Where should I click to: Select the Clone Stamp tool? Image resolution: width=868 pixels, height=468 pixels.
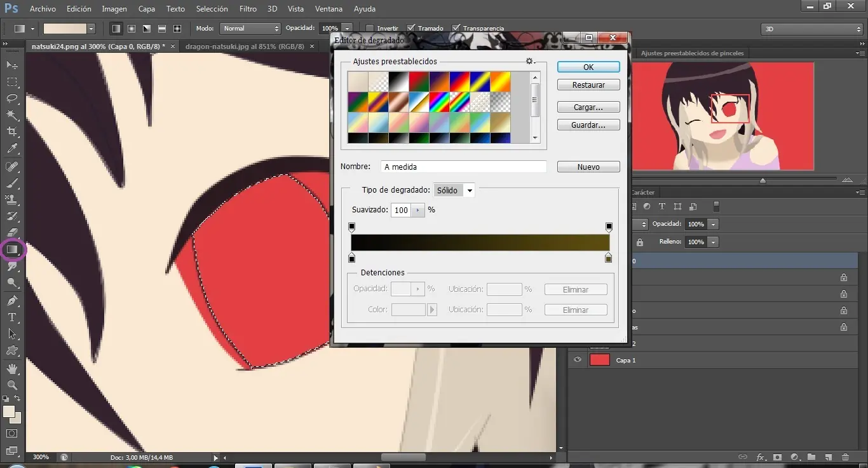click(12, 200)
